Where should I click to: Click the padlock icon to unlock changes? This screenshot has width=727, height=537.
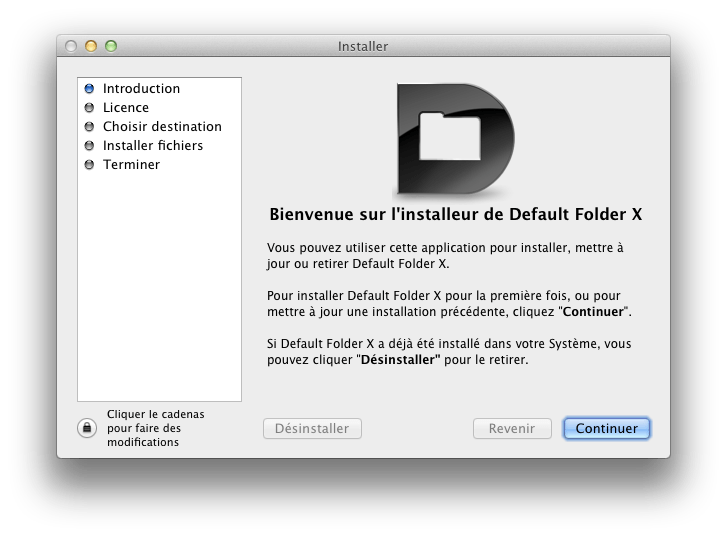click(87, 428)
